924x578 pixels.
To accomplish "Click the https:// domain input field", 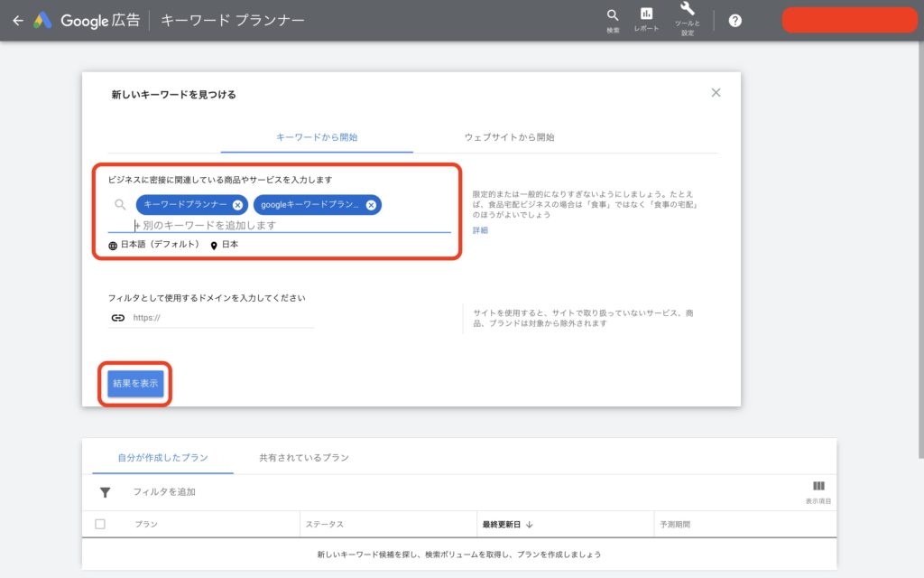I will [223, 318].
